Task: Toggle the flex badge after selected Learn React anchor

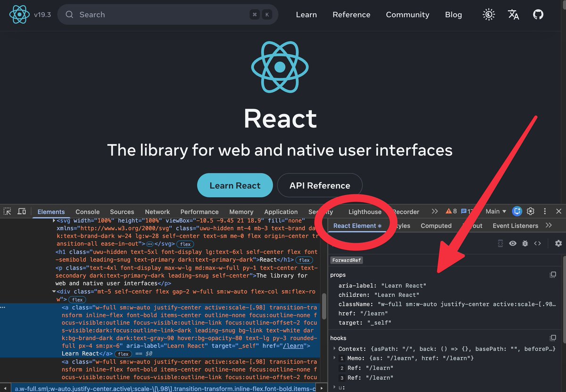Action: coord(123,354)
